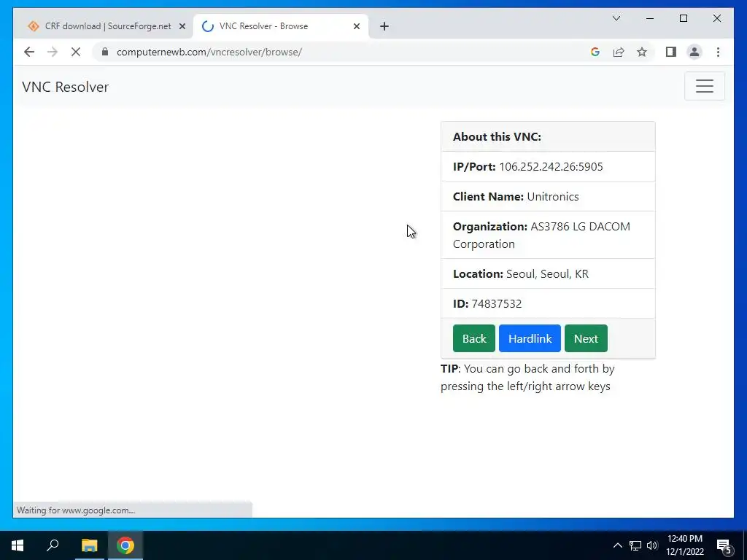Viewport: 747px width, 560px height.
Task: Click the blue Hardlink button
Action: tap(530, 338)
